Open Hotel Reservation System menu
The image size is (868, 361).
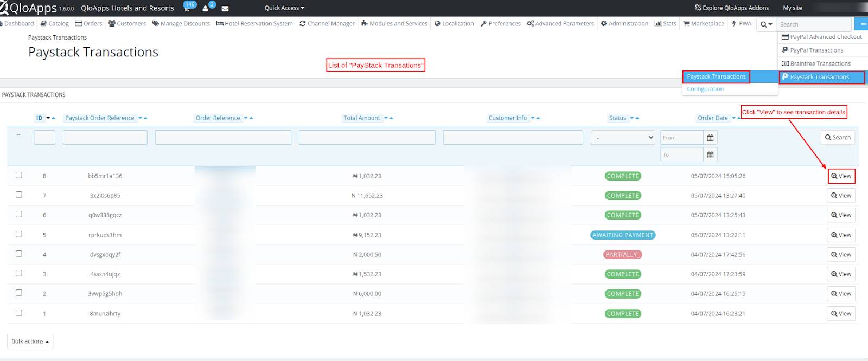pos(254,24)
